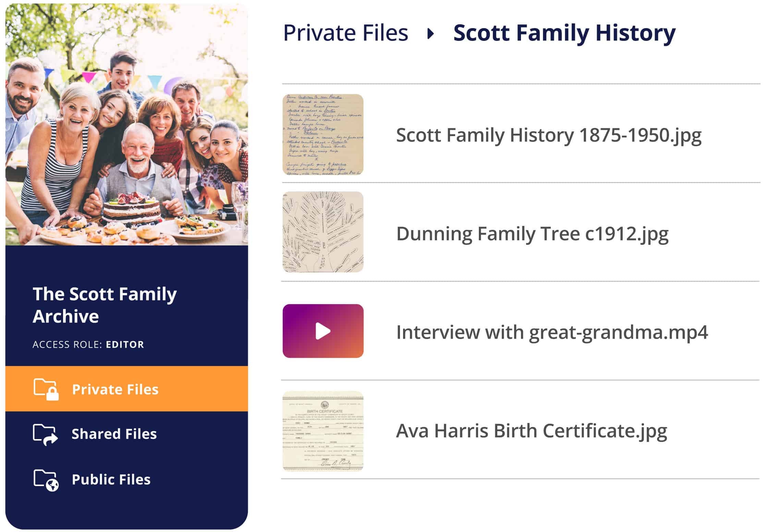
Task: Open the handwritten family history thumbnail
Action: coord(323,134)
